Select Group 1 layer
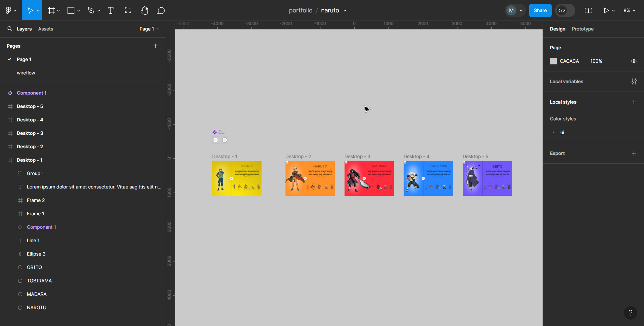This screenshot has height=326, width=644. pyautogui.click(x=83, y=173)
